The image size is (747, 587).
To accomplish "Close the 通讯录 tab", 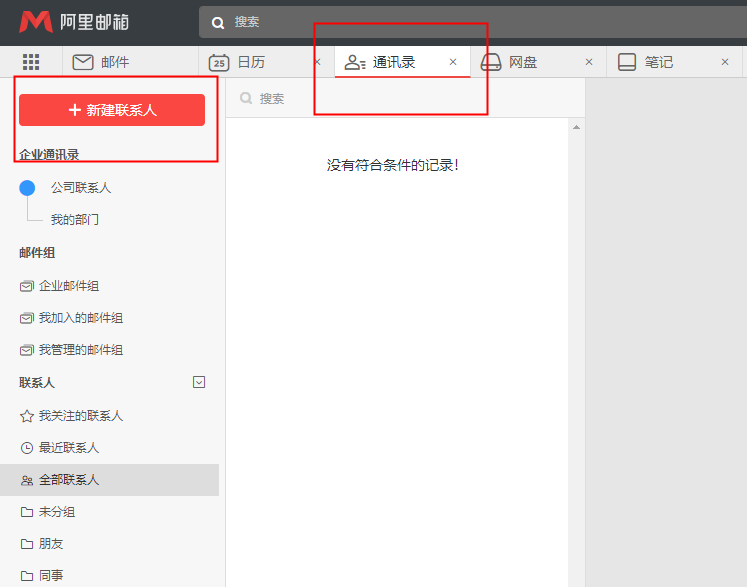I will tap(453, 62).
